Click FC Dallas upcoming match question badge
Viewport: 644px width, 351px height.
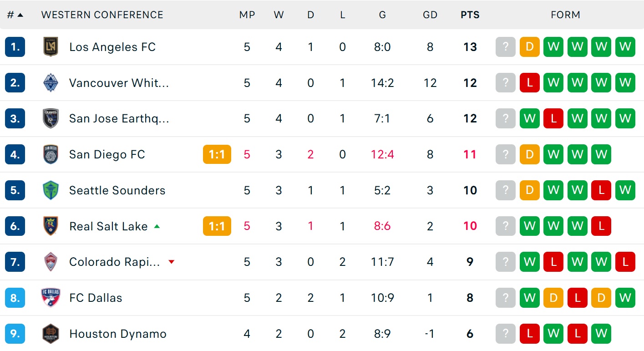point(505,298)
